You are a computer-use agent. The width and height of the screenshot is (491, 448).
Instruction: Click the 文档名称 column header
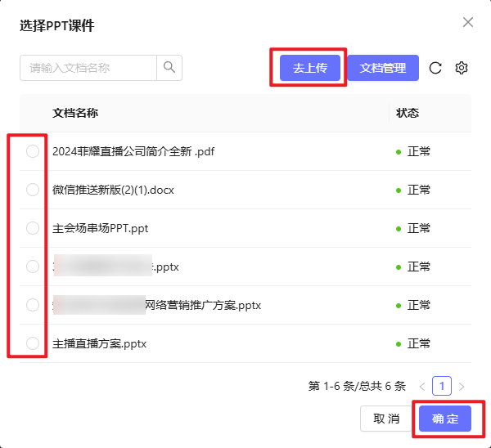pyautogui.click(x=75, y=113)
